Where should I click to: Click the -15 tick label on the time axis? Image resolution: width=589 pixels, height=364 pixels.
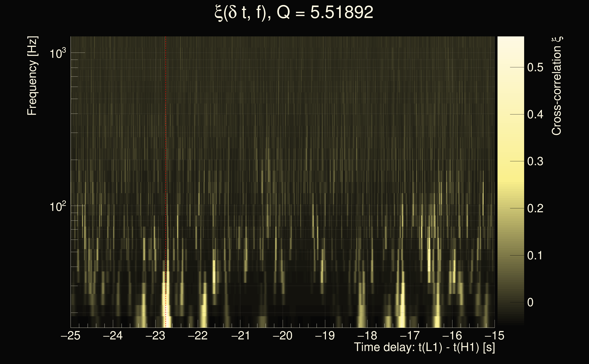click(494, 336)
